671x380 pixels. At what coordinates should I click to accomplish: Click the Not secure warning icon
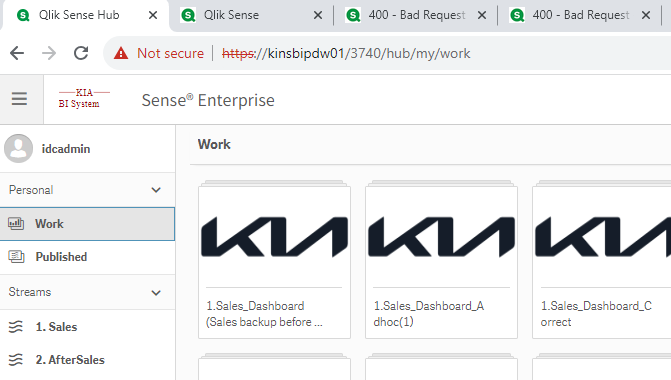pyautogui.click(x=121, y=53)
